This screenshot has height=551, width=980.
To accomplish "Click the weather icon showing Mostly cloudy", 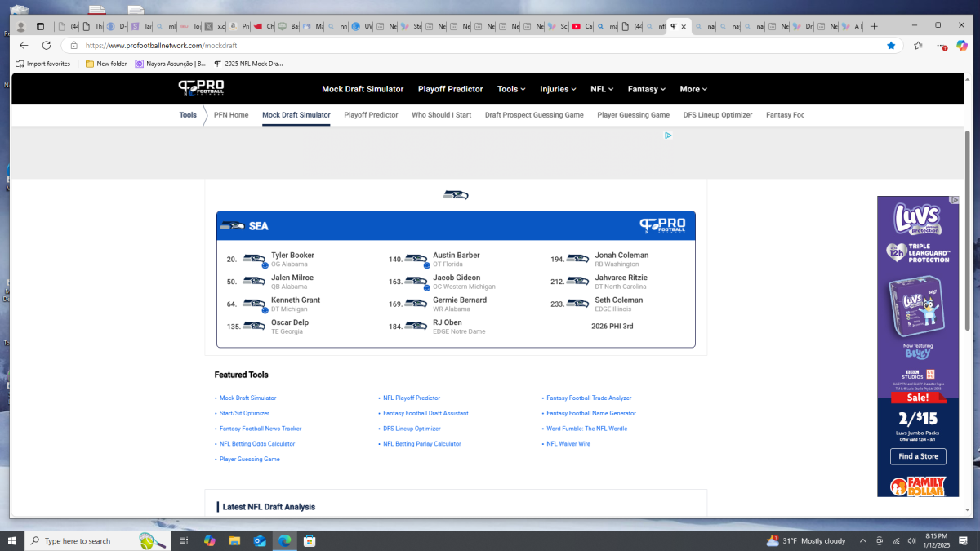I will [x=773, y=540].
